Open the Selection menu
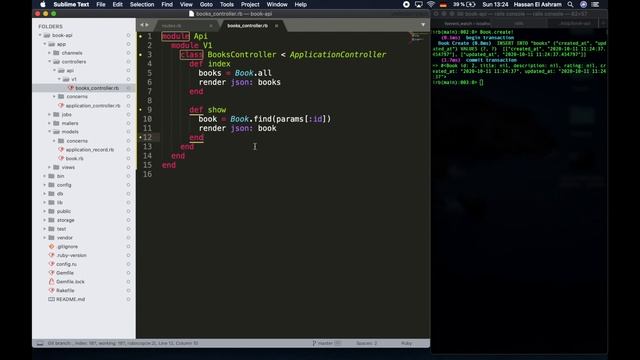640x360 pixels. point(142,4)
